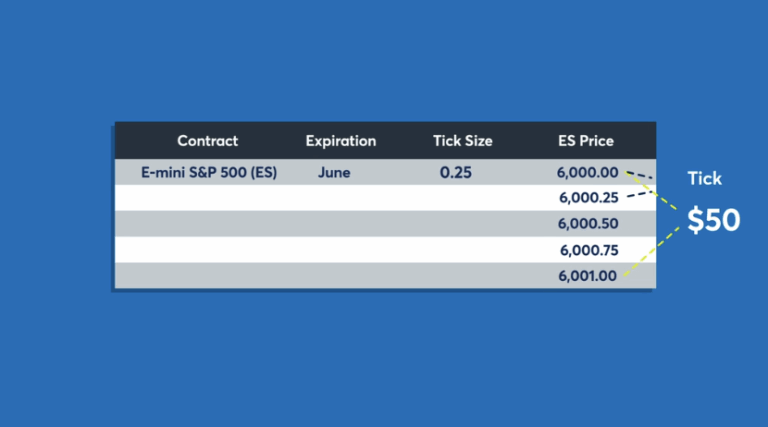Click the 0.25 tick size value
768x427 pixels.
click(455, 172)
